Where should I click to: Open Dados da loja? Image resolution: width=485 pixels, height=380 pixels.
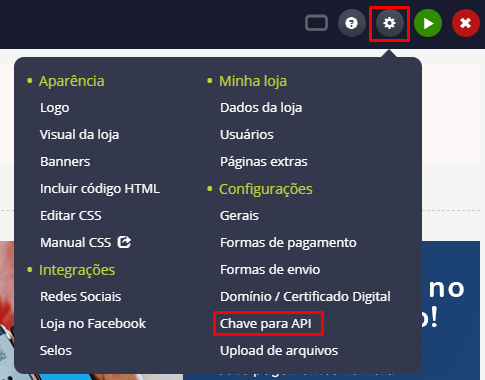pos(261,108)
